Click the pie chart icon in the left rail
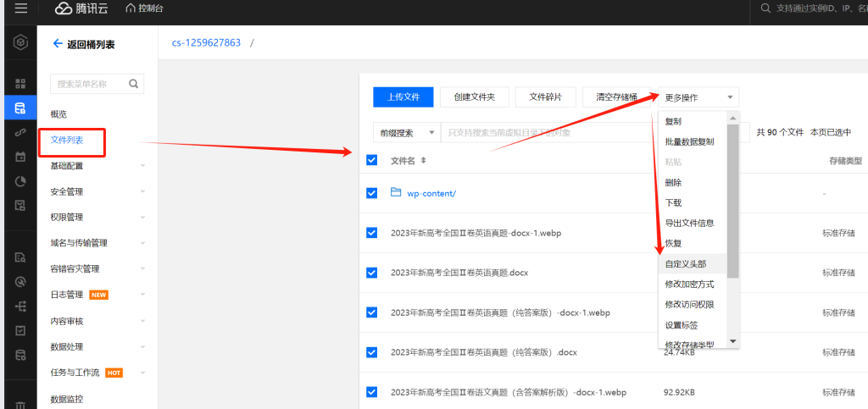The image size is (868, 409). tap(20, 181)
